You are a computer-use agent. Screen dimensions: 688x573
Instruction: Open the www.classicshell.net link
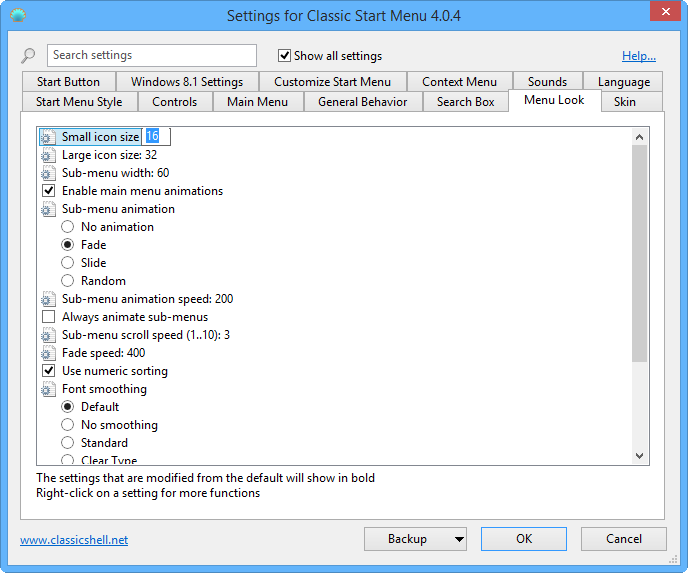coord(74,540)
